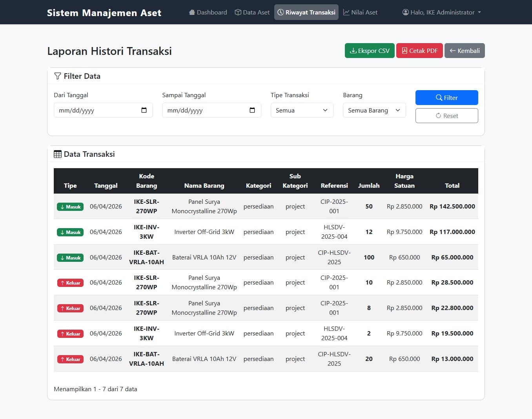Click the Kode Barang column header
The height and width of the screenshot is (419, 532).
coord(146,181)
